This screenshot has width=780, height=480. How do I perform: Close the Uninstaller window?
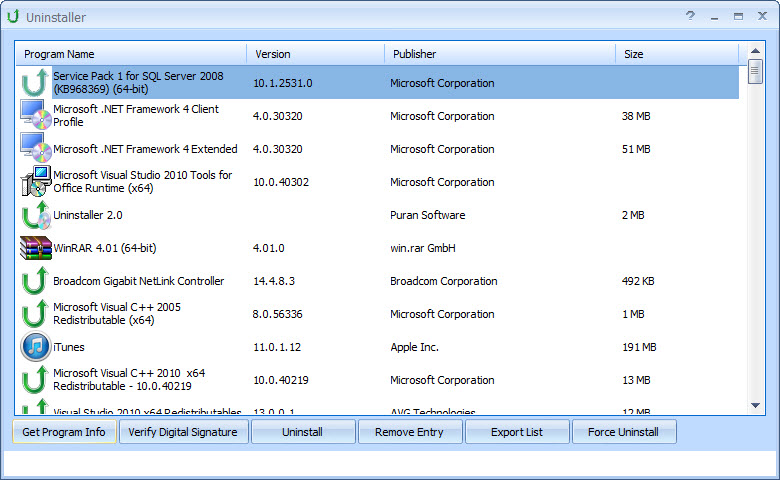click(x=762, y=16)
